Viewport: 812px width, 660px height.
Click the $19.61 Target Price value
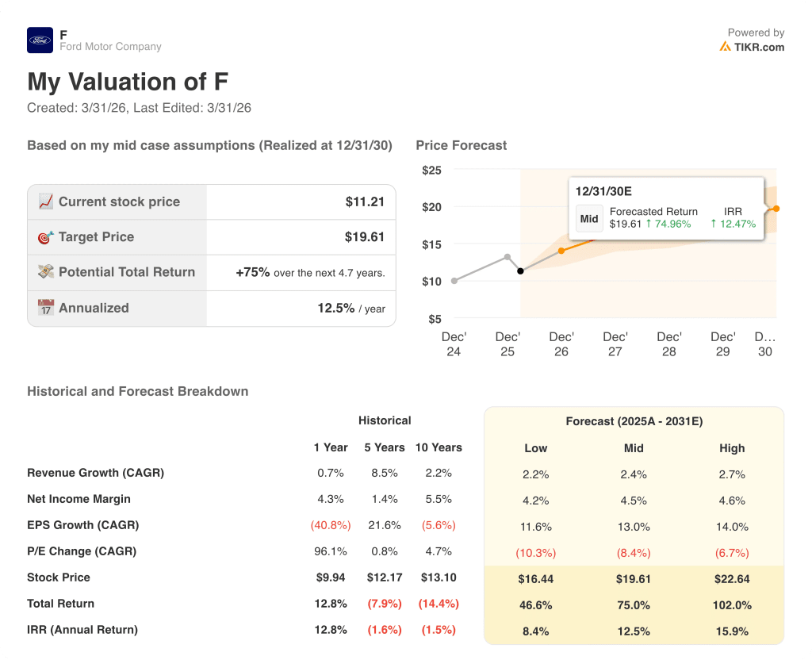pos(364,236)
